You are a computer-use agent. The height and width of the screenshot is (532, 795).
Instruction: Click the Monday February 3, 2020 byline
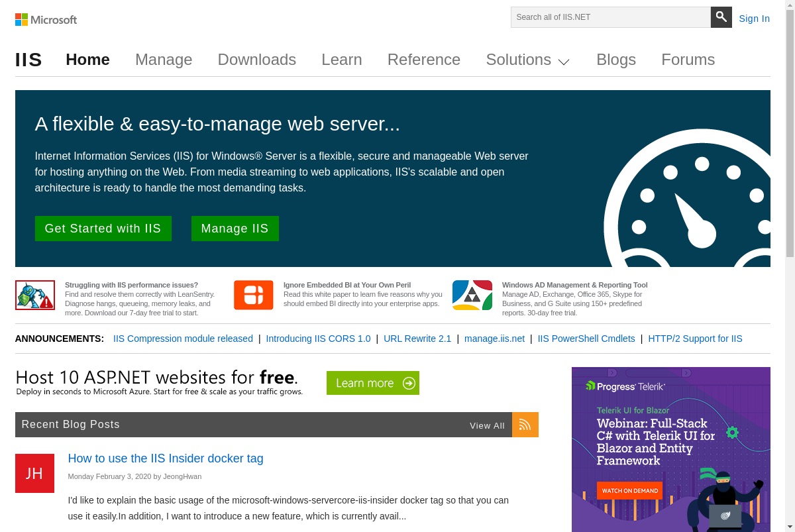click(x=134, y=476)
